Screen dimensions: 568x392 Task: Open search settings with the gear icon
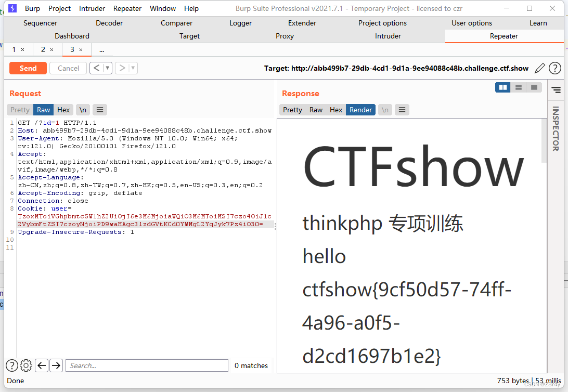coord(25,365)
